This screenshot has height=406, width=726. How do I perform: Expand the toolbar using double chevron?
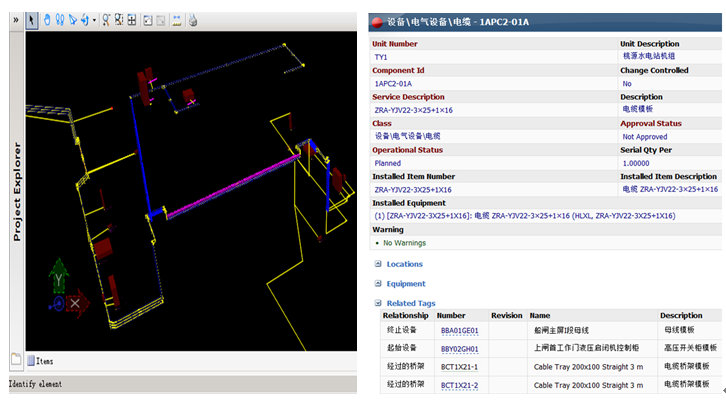click(x=15, y=19)
